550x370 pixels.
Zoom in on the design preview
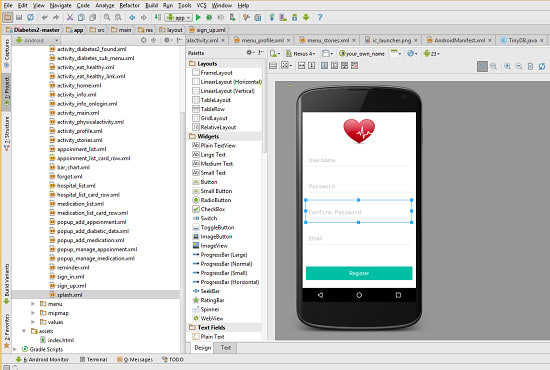[508, 66]
